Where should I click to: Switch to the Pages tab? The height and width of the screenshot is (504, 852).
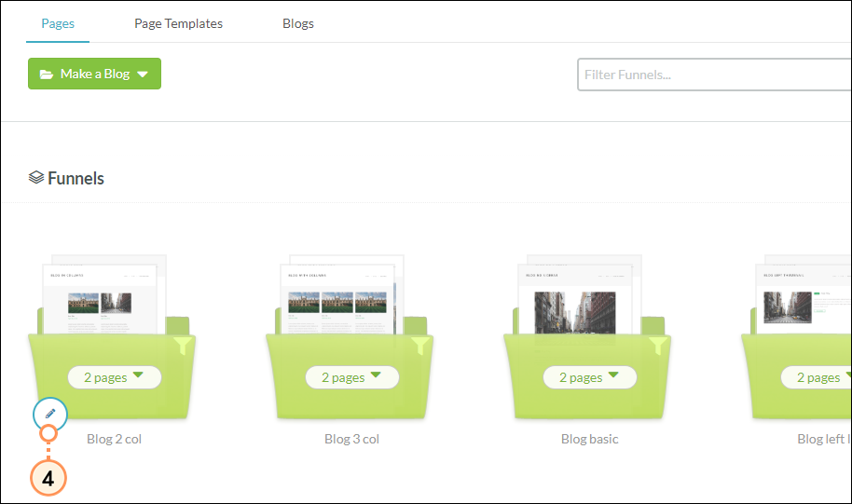click(58, 23)
